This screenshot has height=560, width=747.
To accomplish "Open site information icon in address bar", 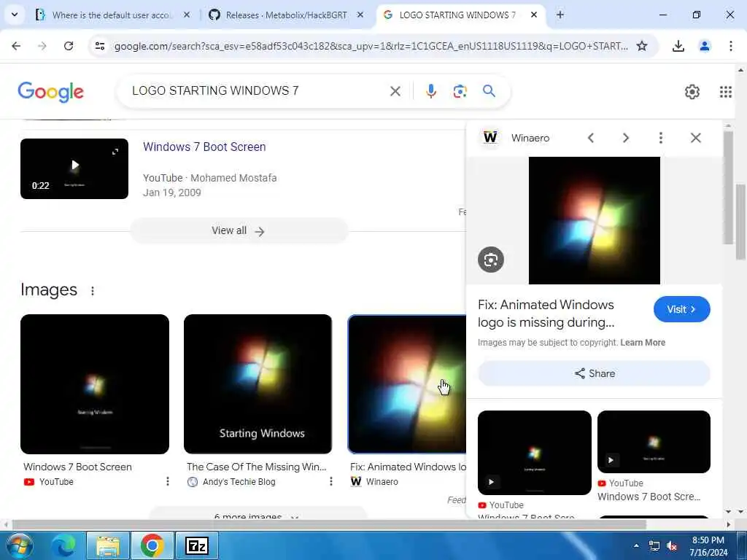I will 99,46.
